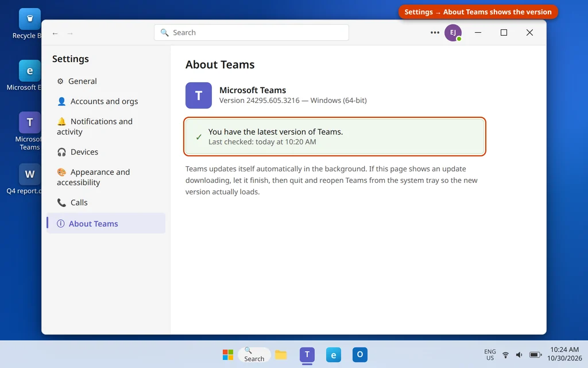
Task: Open General settings
Action: (x=106, y=81)
